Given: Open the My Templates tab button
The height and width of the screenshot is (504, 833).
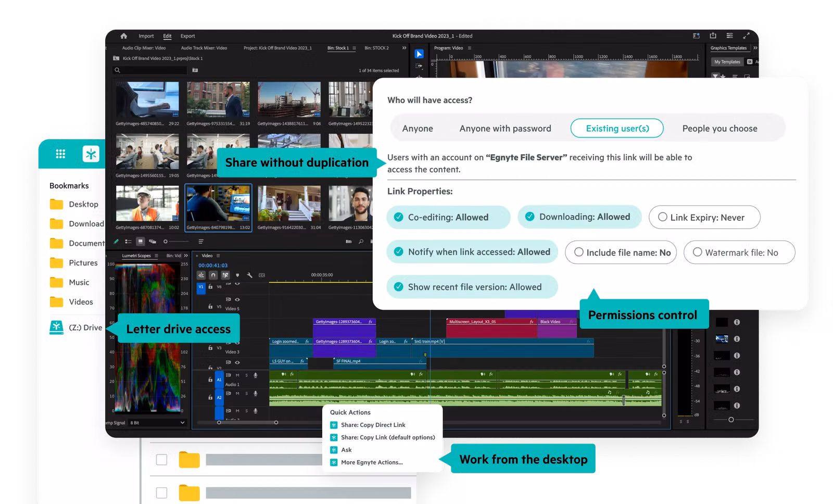Looking at the screenshot, I should point(727,61).
